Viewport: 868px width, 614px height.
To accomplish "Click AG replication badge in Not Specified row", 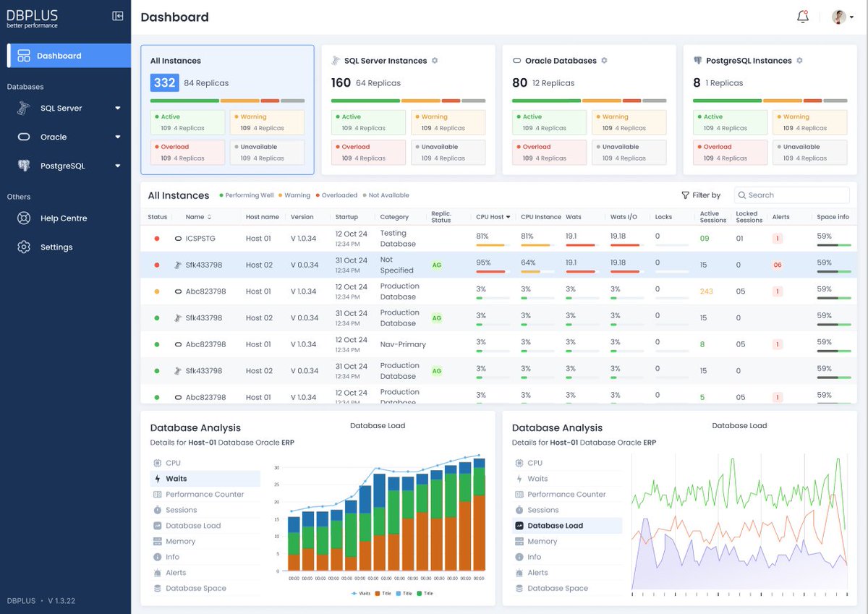I will pyautogui.click(x=436, y=265).
